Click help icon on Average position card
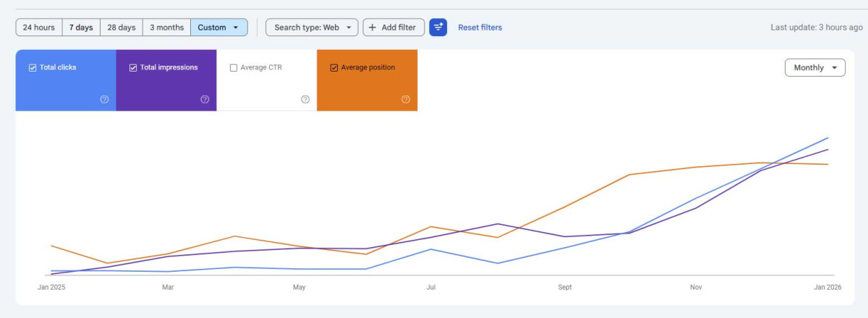Screen dimensions: 868x318 406,100
